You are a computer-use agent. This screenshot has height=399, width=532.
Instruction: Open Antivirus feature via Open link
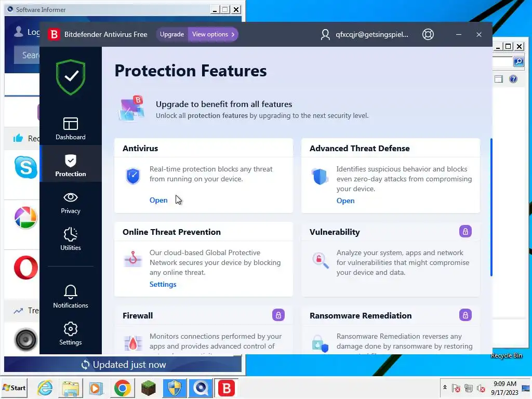(158, 200)
